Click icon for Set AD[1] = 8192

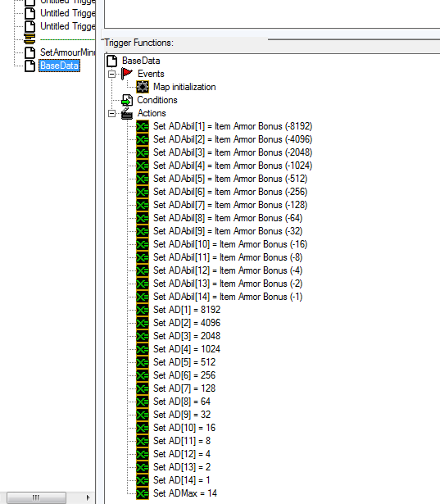click(143, 310)
